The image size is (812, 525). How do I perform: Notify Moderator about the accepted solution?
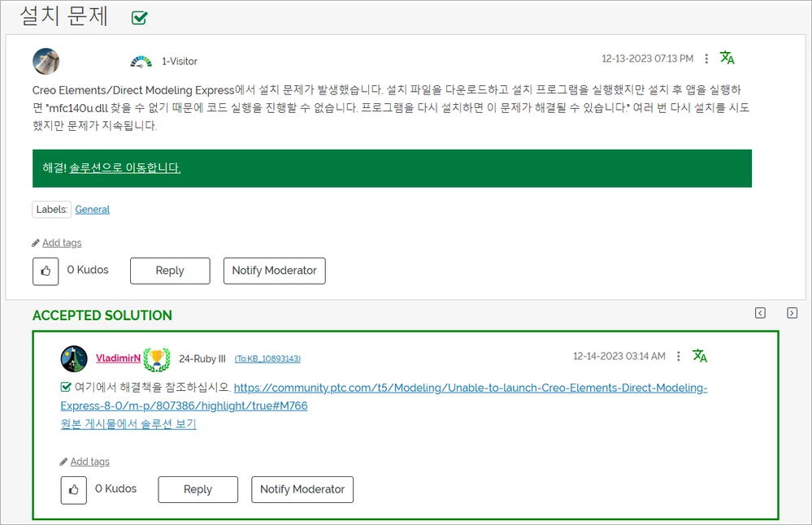coord(302,490)
